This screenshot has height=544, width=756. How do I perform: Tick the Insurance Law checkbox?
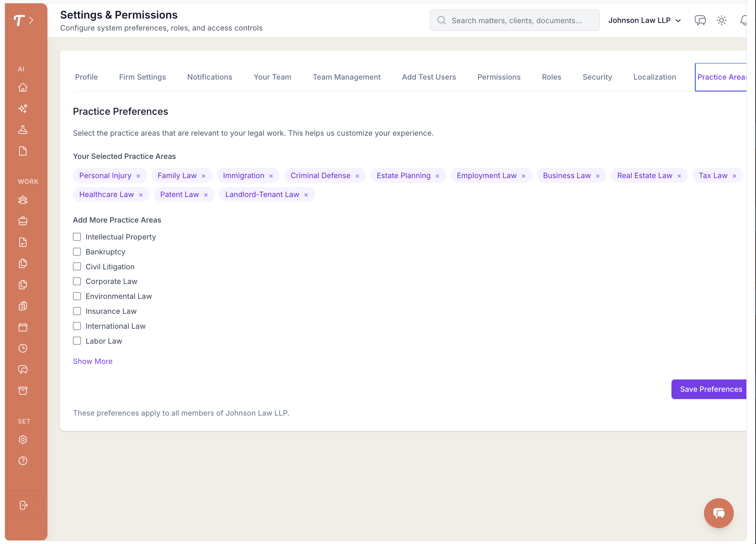click(77, 311)
